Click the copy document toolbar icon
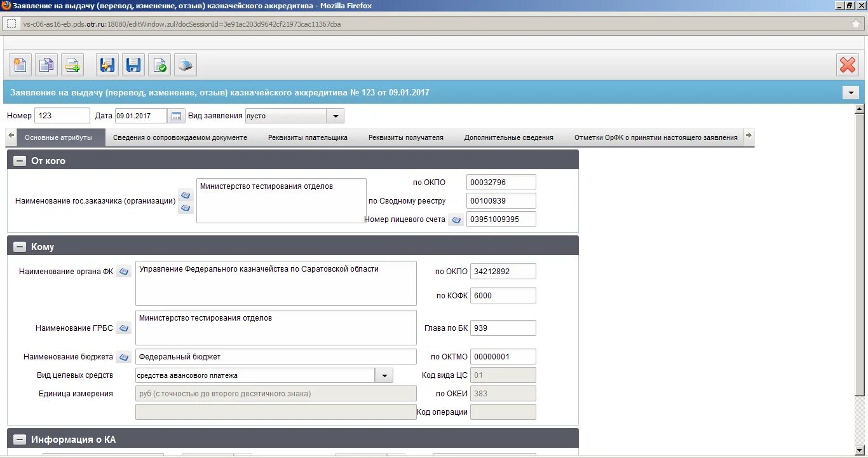This screenshot has height=458, width=868. [x=46, y=65]
